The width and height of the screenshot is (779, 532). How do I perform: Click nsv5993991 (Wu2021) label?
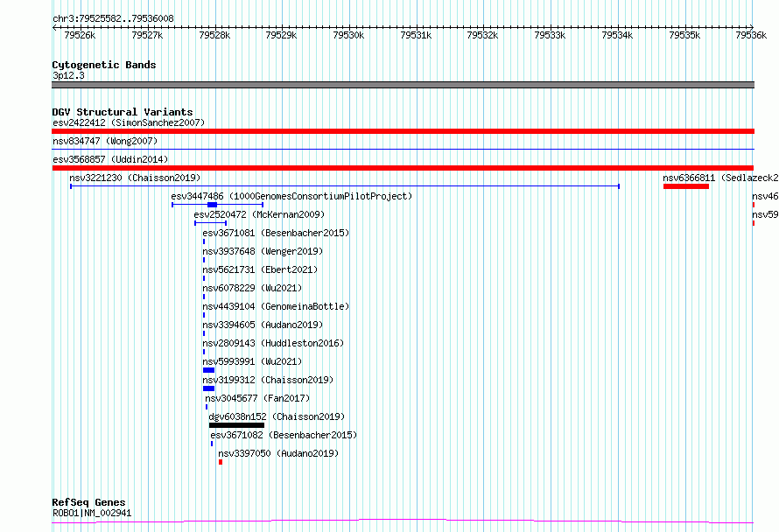[252, 361]
